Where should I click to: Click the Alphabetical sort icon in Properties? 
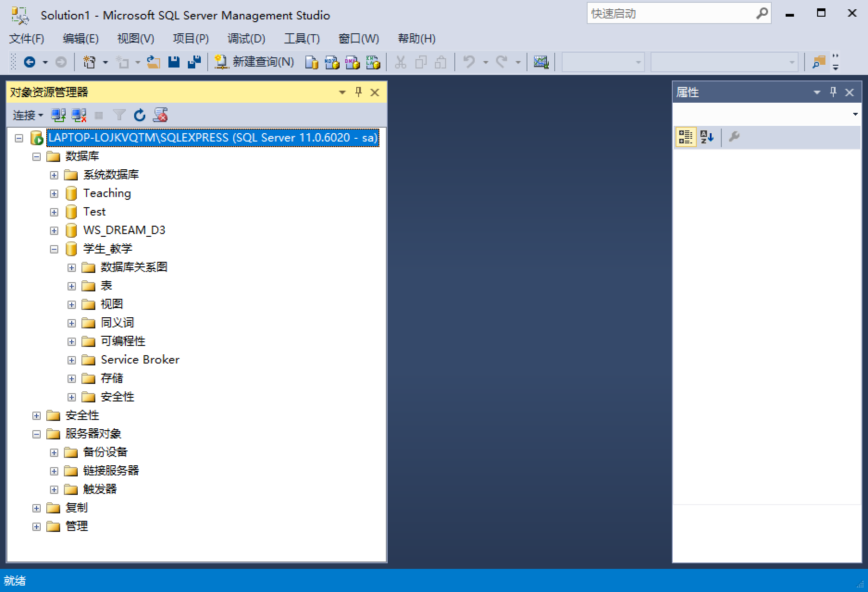707,137
